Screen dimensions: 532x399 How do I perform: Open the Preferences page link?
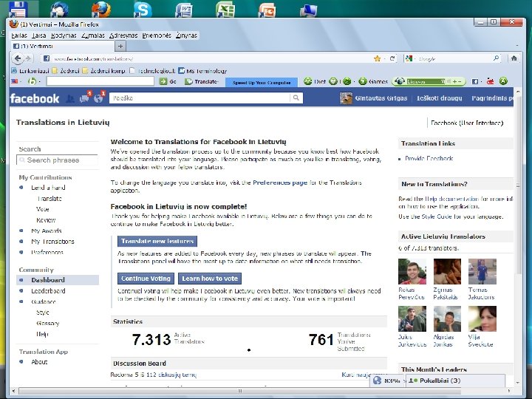[280, 183]
